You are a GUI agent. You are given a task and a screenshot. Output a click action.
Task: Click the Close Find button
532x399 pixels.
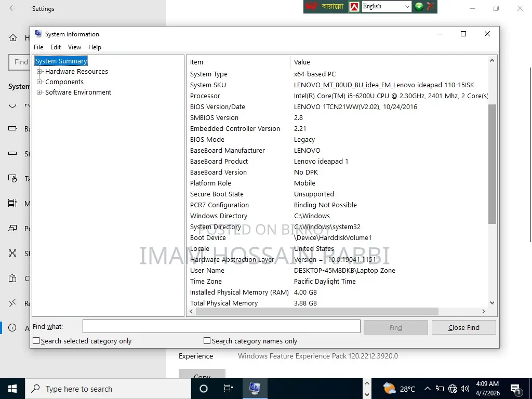pos(464,327)
